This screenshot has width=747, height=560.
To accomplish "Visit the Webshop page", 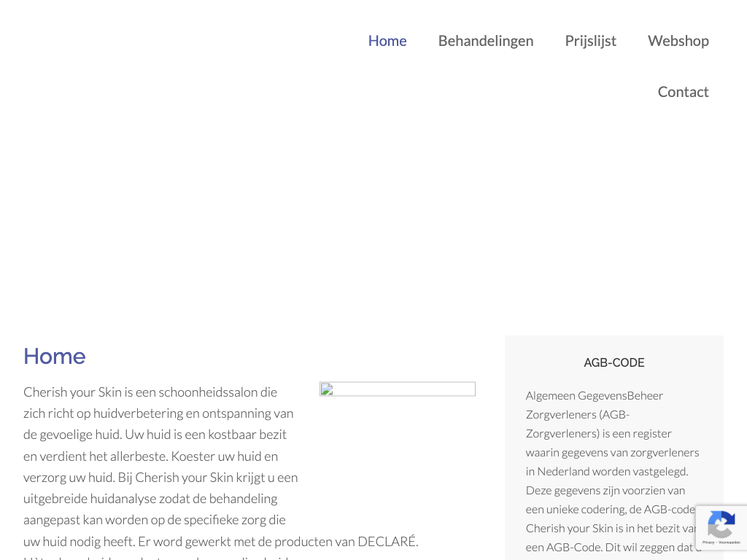I will click(x=678, y=41).
